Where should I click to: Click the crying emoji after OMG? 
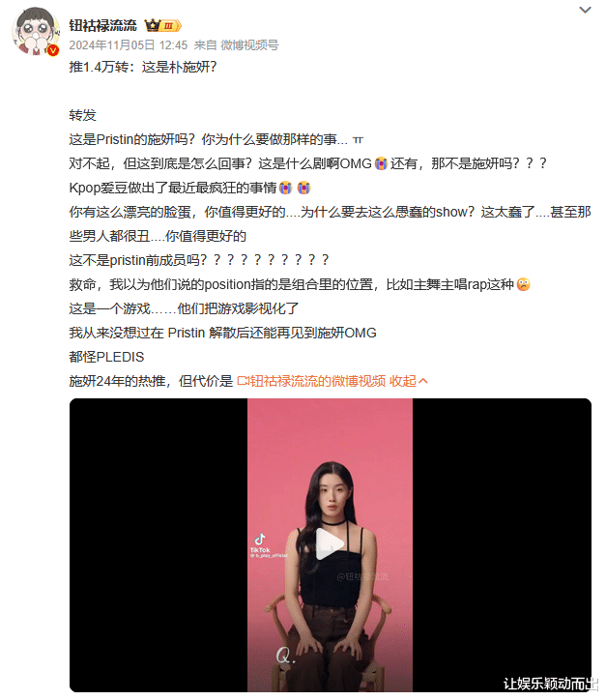click(381, 163)
